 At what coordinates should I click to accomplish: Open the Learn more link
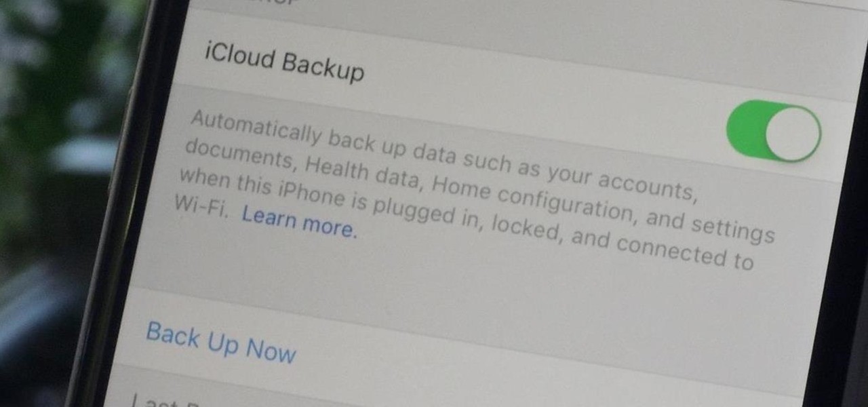299,222
